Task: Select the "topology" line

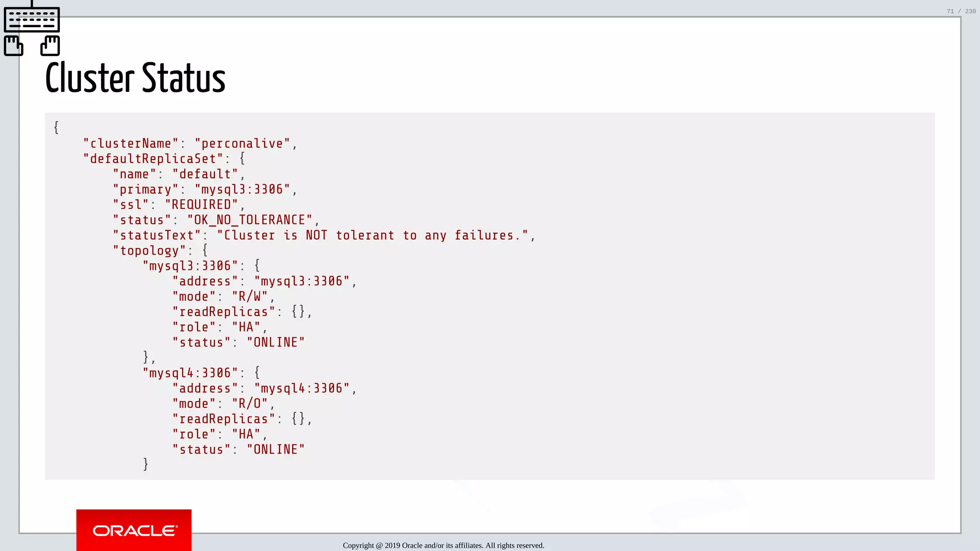Action: [x=161, y=251]
